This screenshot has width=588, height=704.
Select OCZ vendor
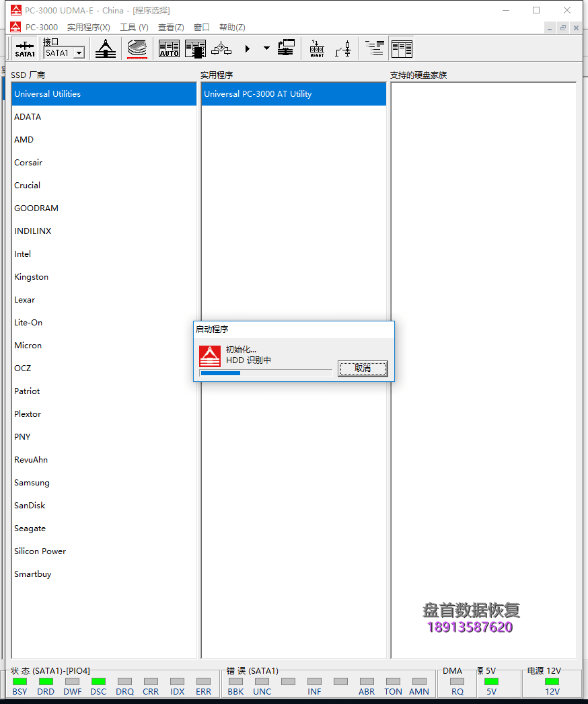pos(104,368)
